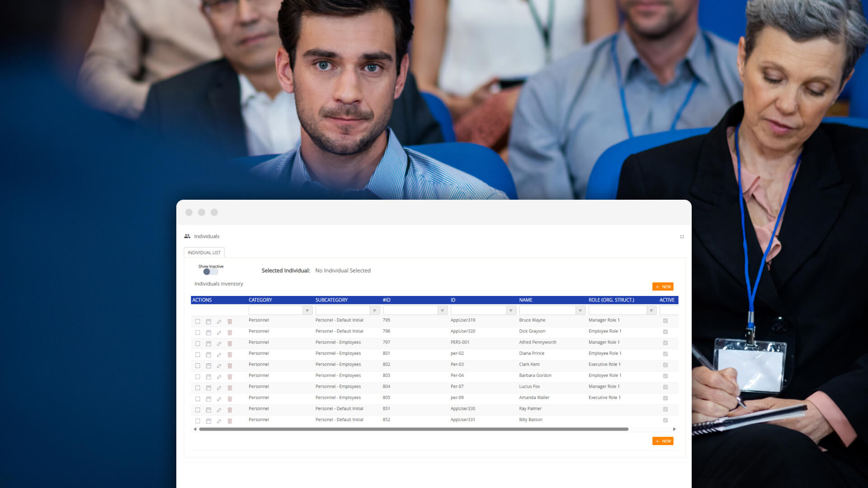Open details window for Alfred Pennyworth
The height and width of the screenshot is (488, 868).
click(x=208, y=344)
